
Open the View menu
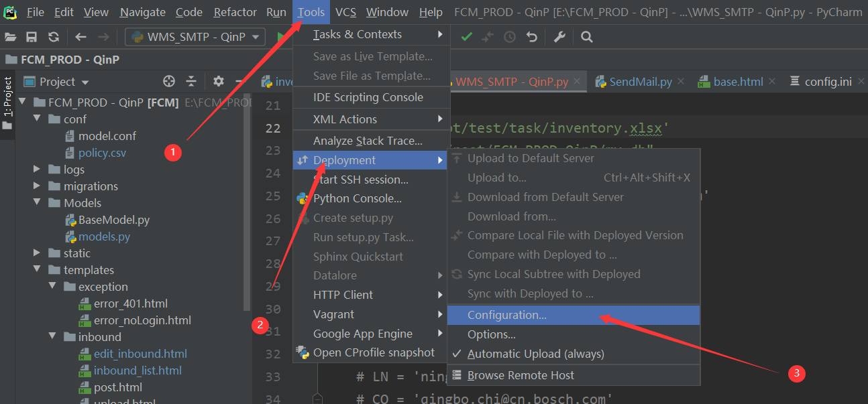click(x=96, y=12)
